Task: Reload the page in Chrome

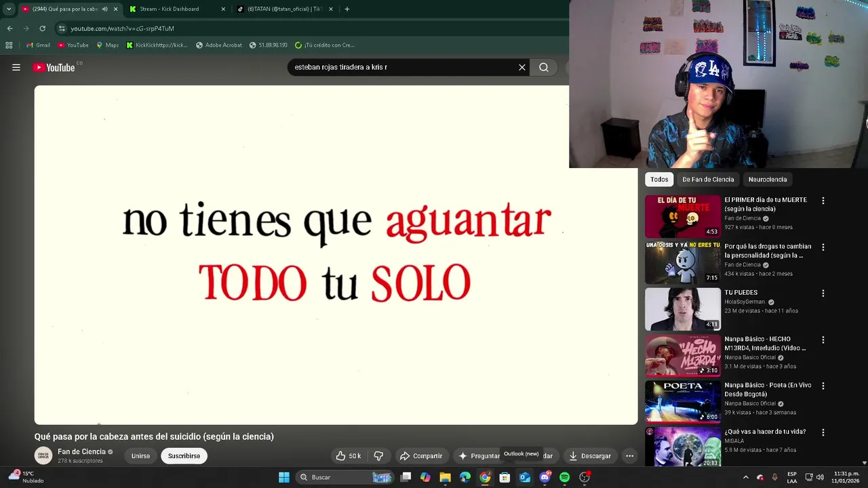Action: (42, 28)
